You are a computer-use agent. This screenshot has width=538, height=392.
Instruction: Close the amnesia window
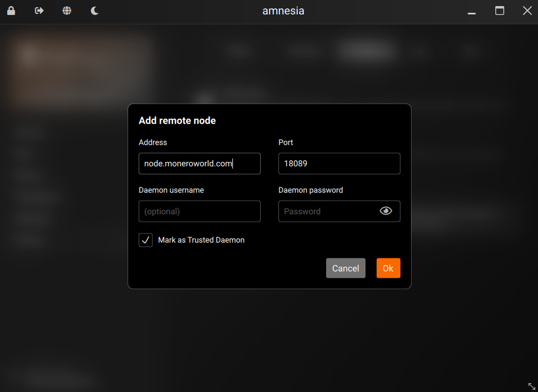tap(527, 11)
